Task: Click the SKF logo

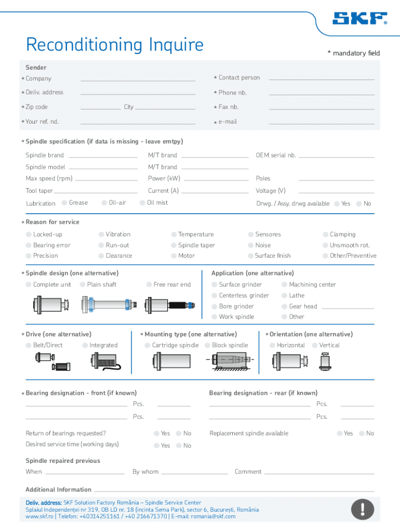Action: [359, 19]
